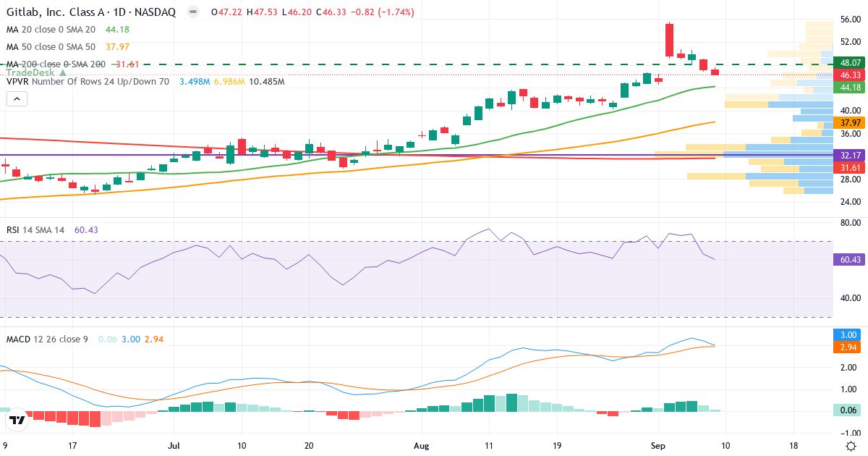Click the VPVR down volume 6.986M
This screenshot has height=456, width=868.
tap(229, 82)
